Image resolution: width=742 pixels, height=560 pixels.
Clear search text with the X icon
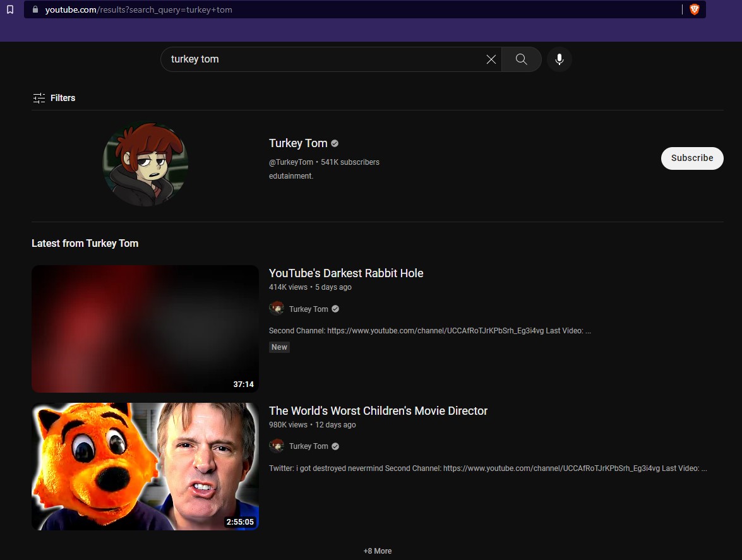[x=491, y=59]
